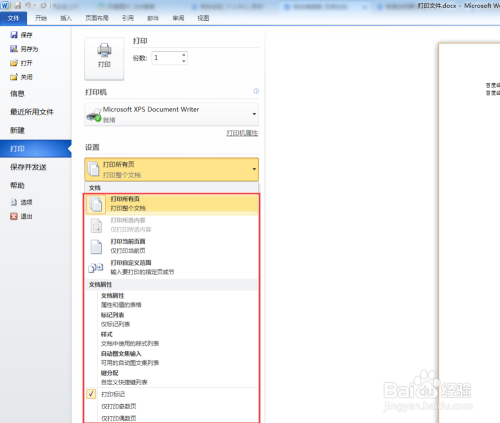Click the 打印机属性 link

(x=242, y=133)
